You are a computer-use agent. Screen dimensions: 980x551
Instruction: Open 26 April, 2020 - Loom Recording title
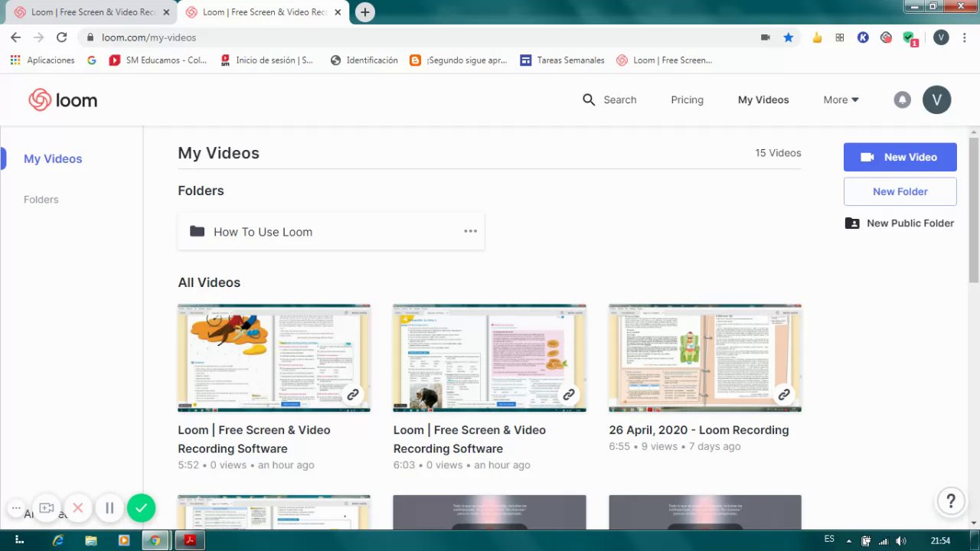tap(698, 430)
